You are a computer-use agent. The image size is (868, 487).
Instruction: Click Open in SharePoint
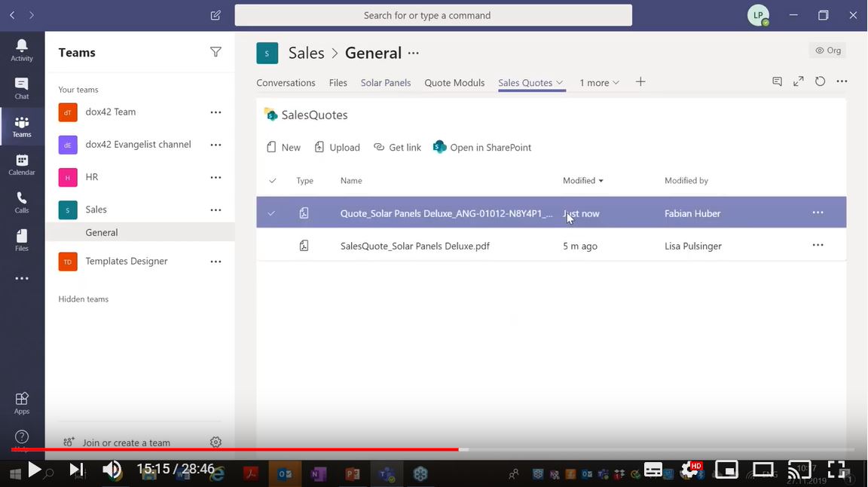pos(482,147)
